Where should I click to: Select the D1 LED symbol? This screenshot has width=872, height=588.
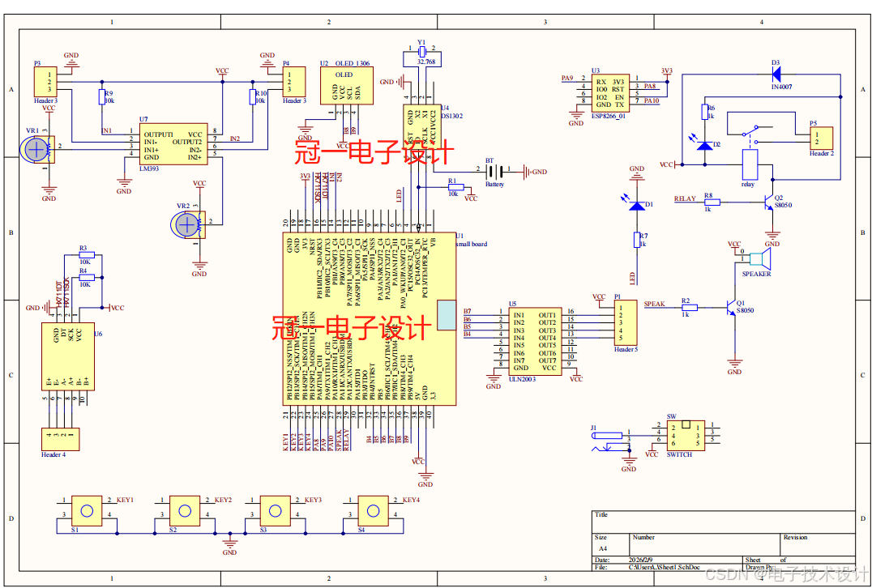637,205
